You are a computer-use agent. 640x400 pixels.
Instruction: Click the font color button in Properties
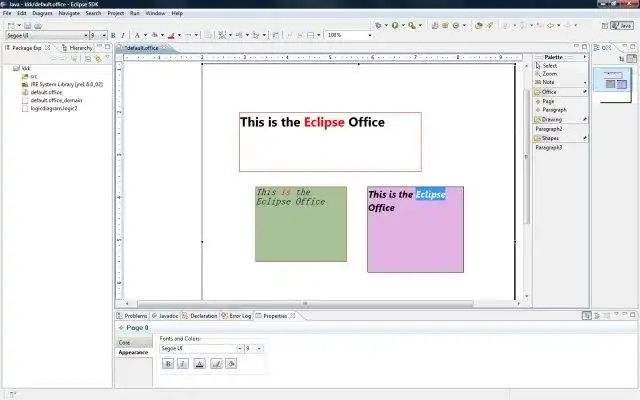[200, 364]
